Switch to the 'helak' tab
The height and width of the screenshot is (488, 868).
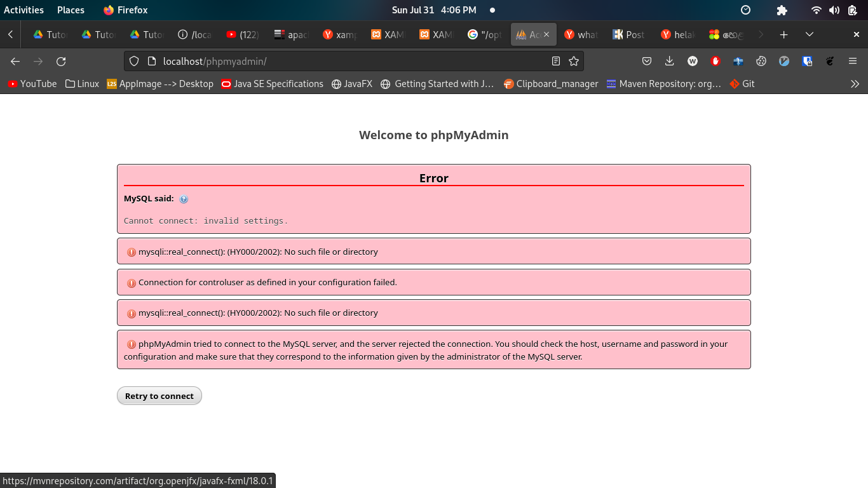pyautogui.click(x=677, y=34)
